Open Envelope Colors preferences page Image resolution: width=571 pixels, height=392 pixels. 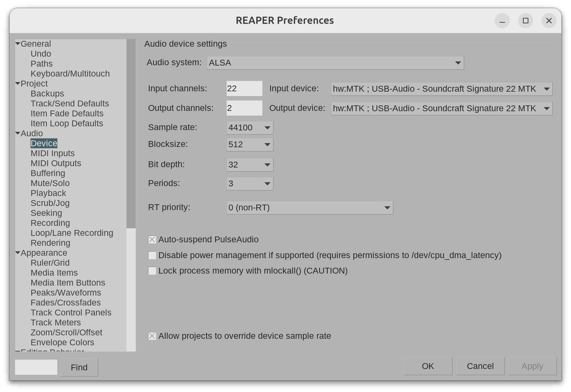(x=63, y=343)
